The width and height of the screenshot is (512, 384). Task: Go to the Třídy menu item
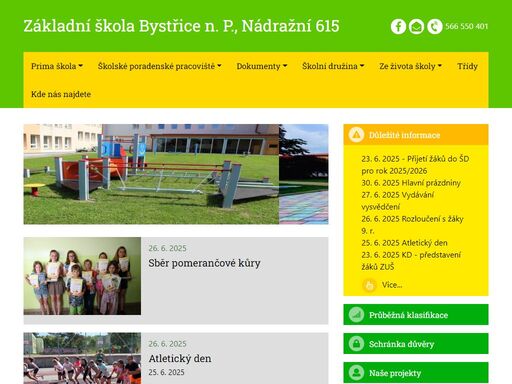coord(467,66)
